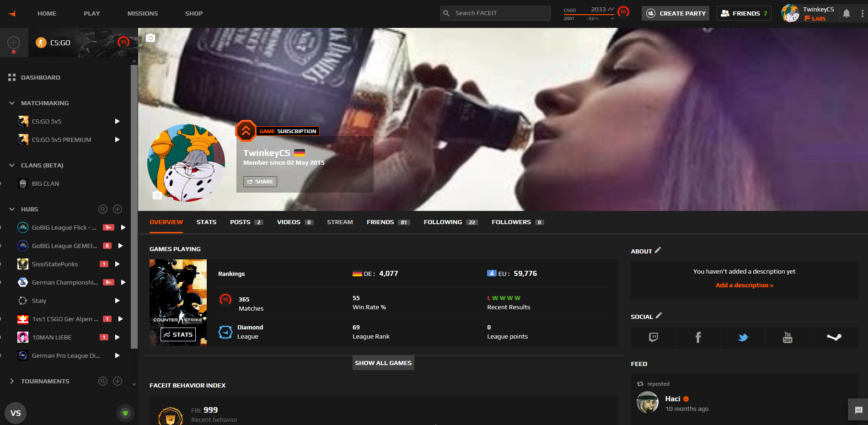
Task: Open the chat bubble icon
Action: point(858,410)
